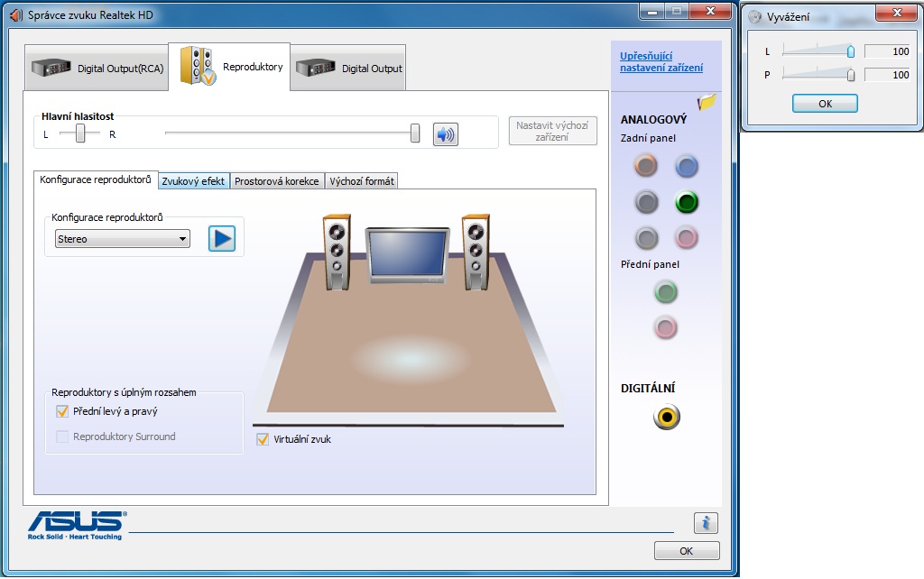Play speaker test with blue arrow button
This screenshot has width=924, height=579.
[222, 239]
